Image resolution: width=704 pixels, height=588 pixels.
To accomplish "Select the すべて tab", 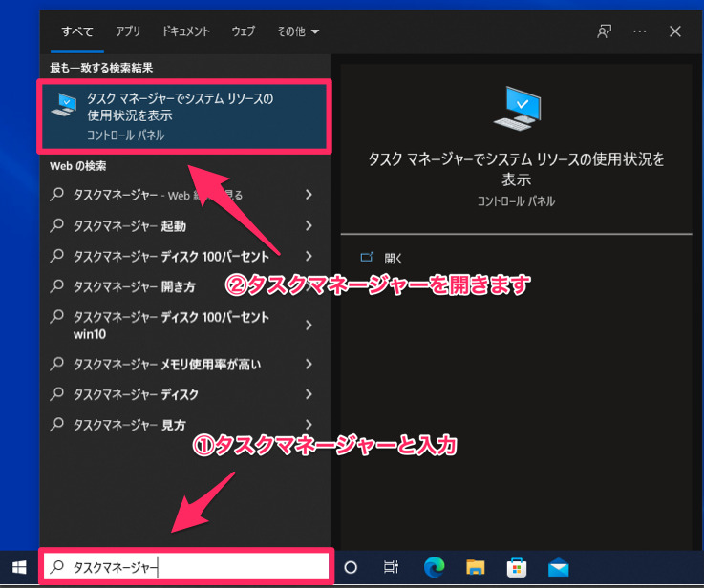I will point(77,31).
